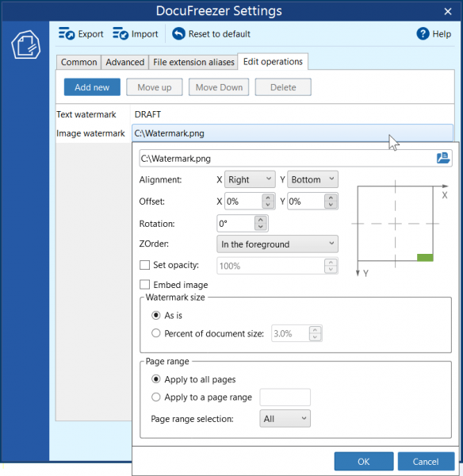Viewport: 463px width, 476px height.
Task: Open Help via the question mark icon
Action: 423,33
